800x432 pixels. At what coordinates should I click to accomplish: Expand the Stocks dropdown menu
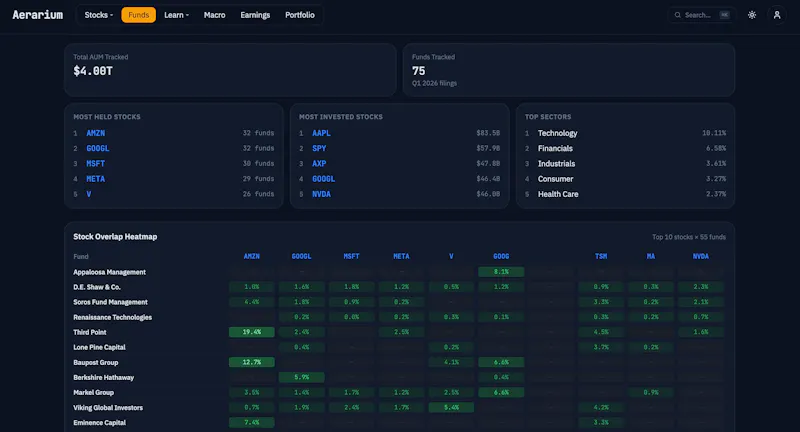(x=98, y=15)
